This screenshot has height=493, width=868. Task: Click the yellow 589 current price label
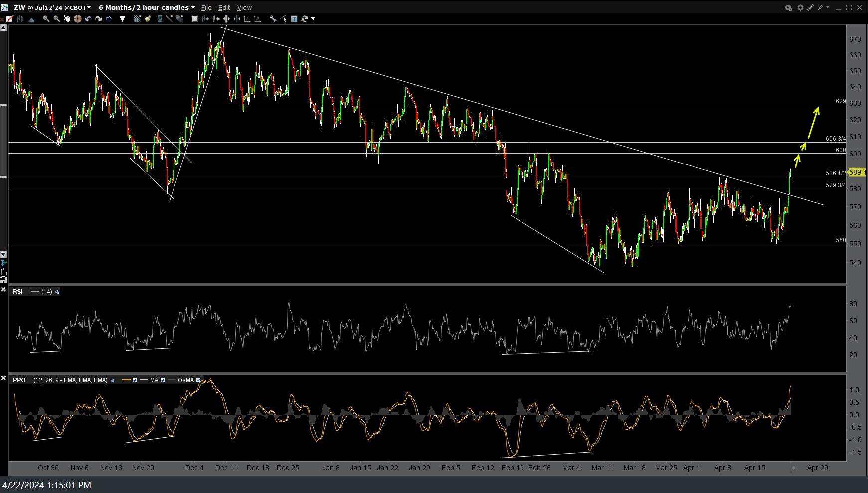(855, 172)
